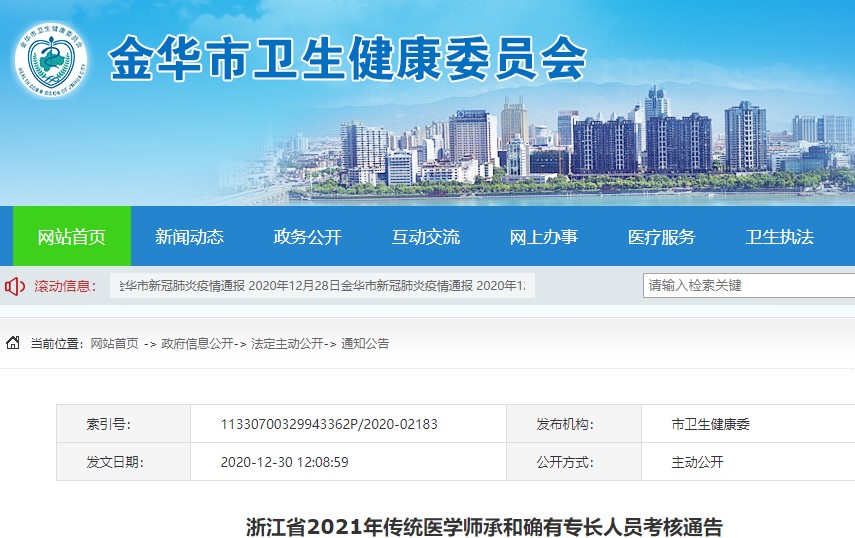Go to 新闻动态 in the navigation bar
The width and height of the screenshot is (855, 538).
point(189,237)
